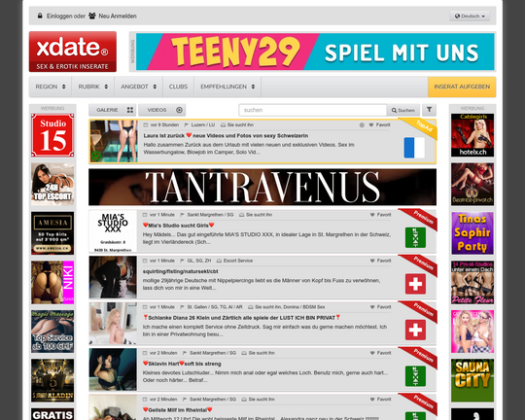The image size is (525, 420).
Task: Click the Luzern canton flag in TopAd listing
Action: tap(414, 148)
